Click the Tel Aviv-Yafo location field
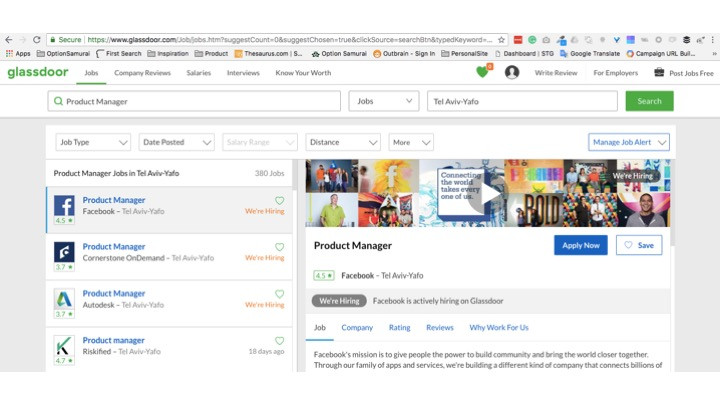This screenshot has height=405, width=720. pos(522,101)
